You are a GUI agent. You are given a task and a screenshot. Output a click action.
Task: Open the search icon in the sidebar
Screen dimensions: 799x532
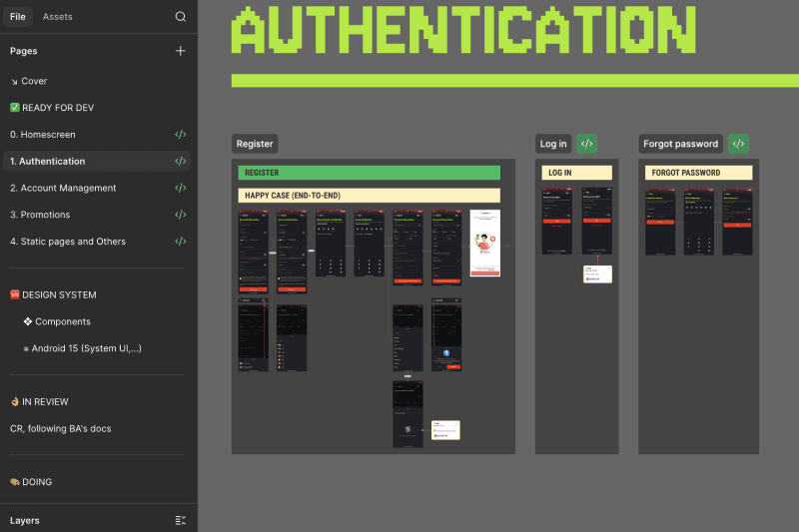point(181,17)
